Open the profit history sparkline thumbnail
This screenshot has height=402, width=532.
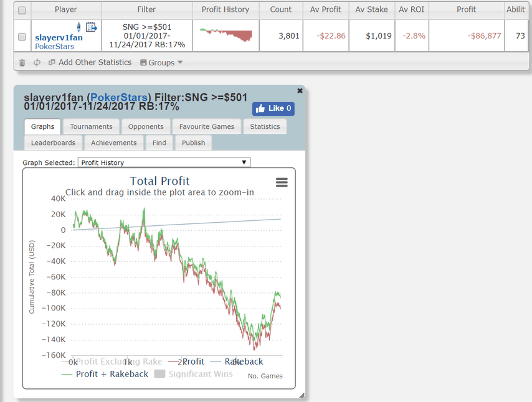click(226, 35)
